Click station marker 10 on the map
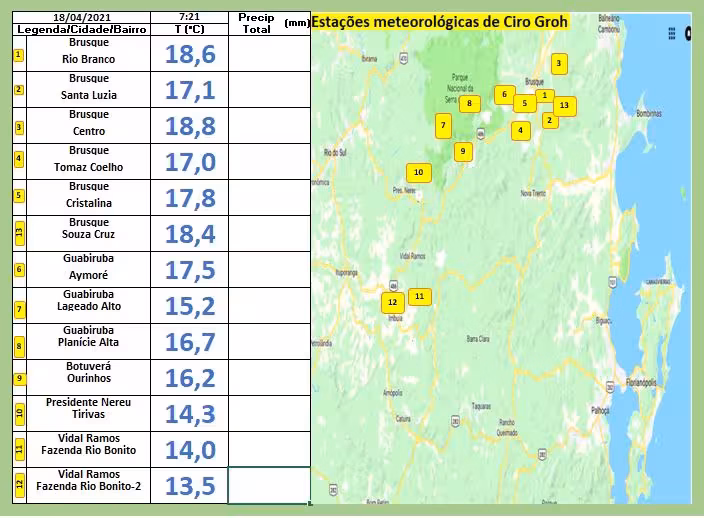Viewport: 704px width, 518px height. pos(419,173)
